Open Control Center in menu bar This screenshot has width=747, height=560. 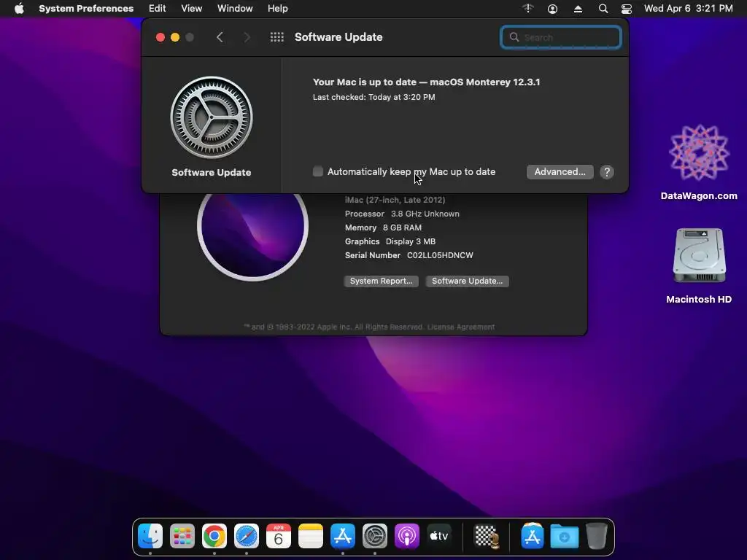[x=627, y=9]
